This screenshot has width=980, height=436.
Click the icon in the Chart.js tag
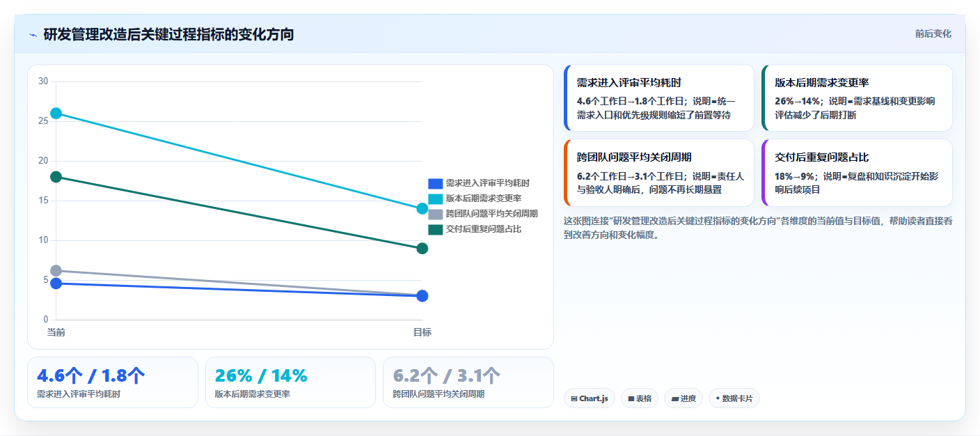(x=574, y=399)
